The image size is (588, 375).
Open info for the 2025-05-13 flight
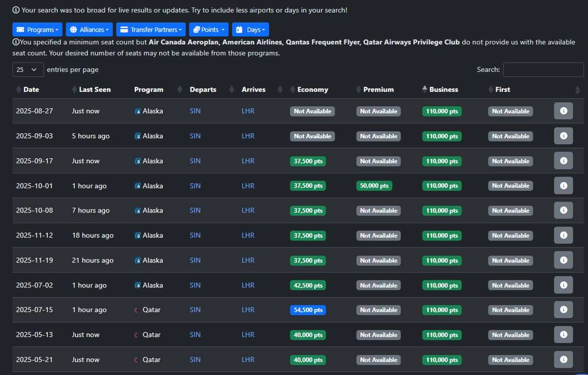coord(563,334)
